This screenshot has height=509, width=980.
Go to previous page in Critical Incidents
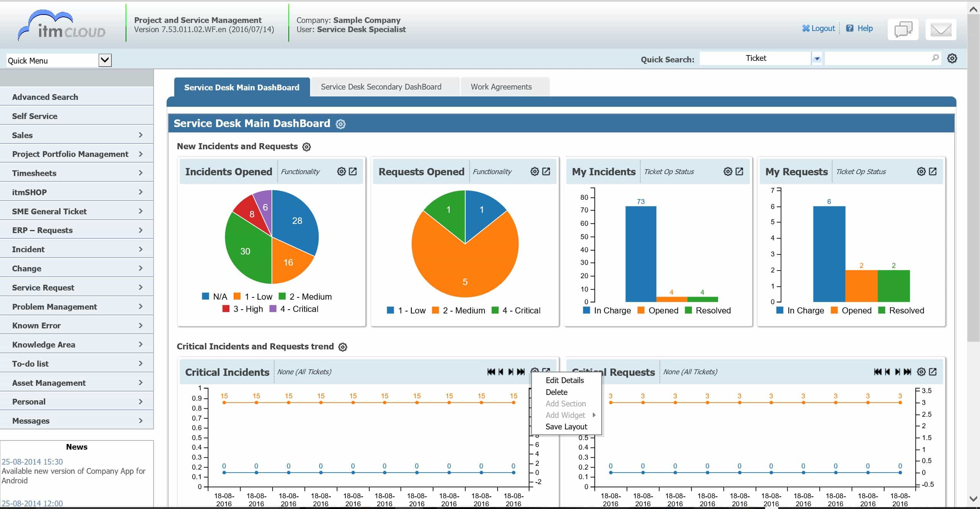(501, 372)
